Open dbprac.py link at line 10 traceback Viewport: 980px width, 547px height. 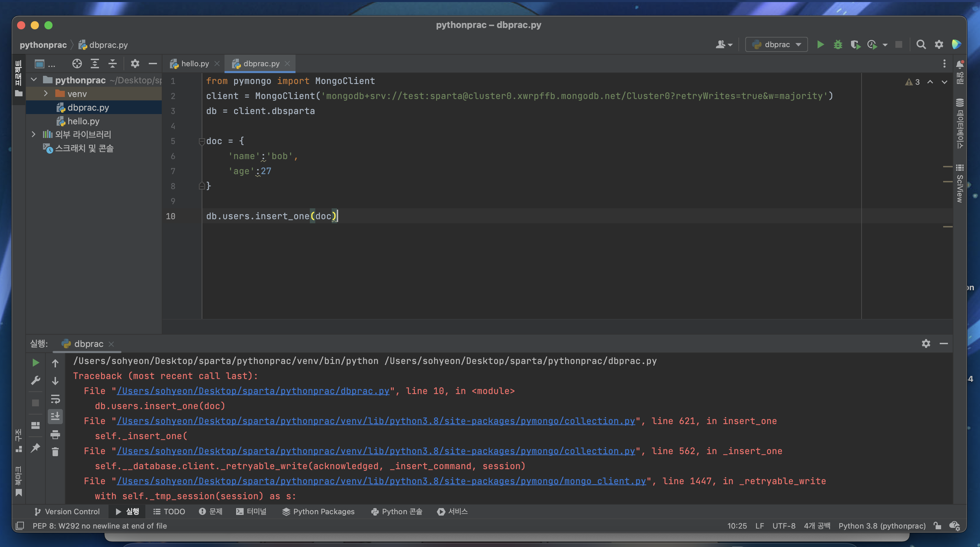(x=253, y=391)
